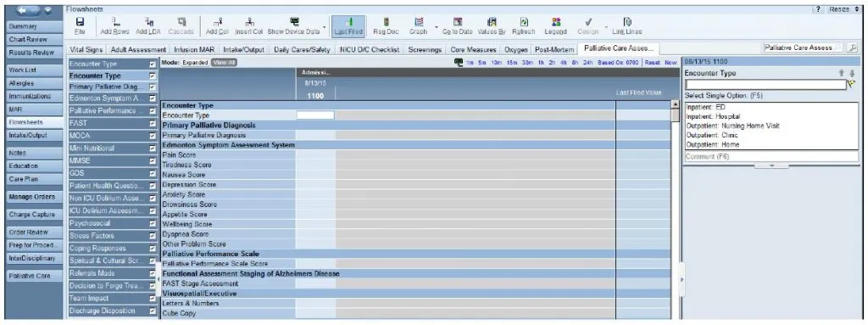This screenshot has width=868, height=325.
Task: Click the help question mark icon
Action: pyautogui.click(x=818, y=10)
